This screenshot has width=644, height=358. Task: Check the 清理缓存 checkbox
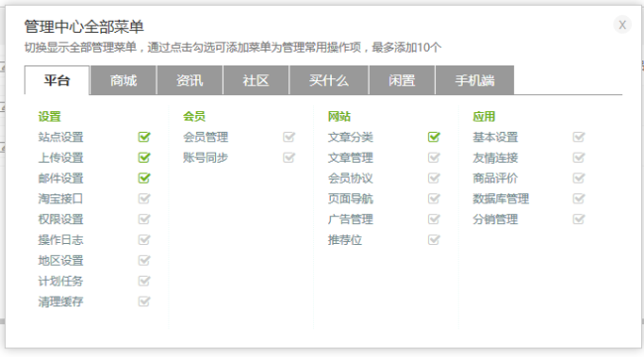145,301
